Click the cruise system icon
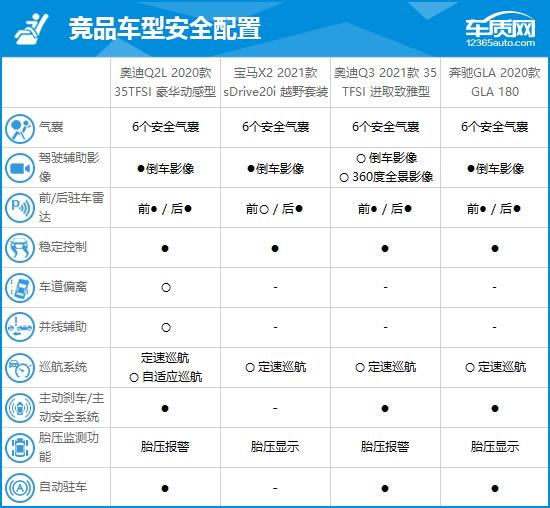 coord(20,368)
